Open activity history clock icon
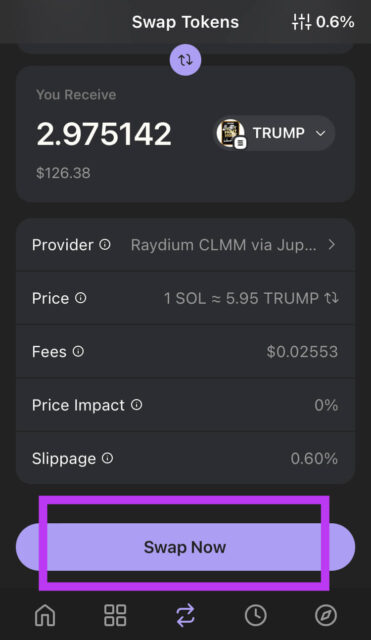This screenshot has height=640, width=371. pos(255,615)
